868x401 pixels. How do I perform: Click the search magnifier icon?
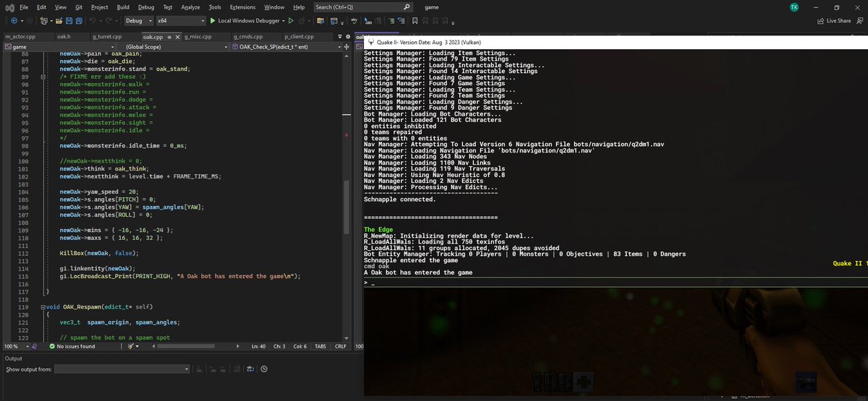(407, 7)
